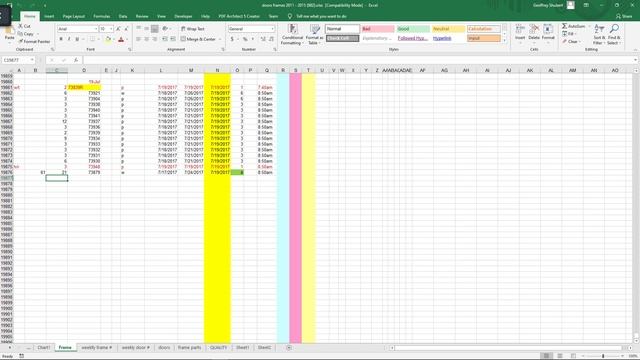Adjust the zoom slider in status bar
Viewport: 640px width, 360px height.
click(603, 356)
